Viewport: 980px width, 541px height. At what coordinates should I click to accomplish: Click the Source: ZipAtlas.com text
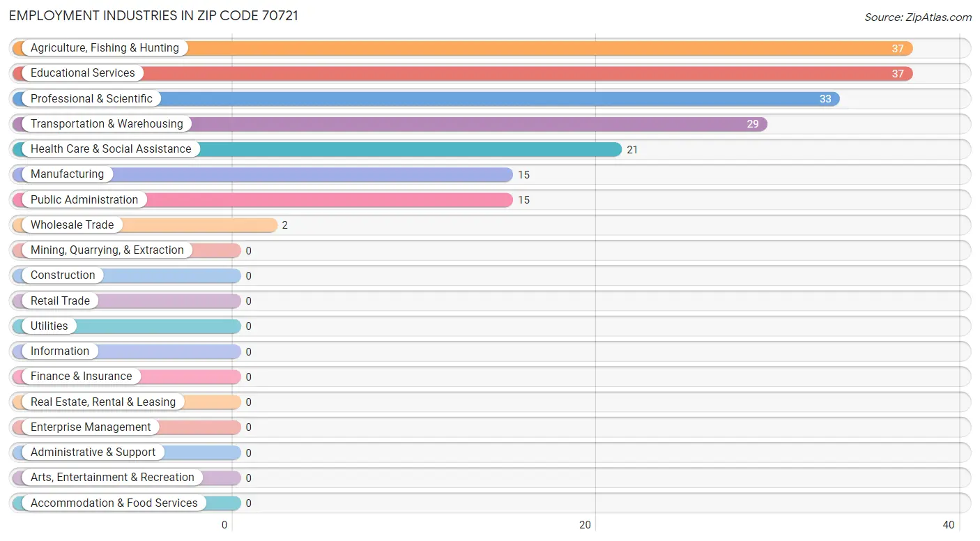tap(918, 17)
